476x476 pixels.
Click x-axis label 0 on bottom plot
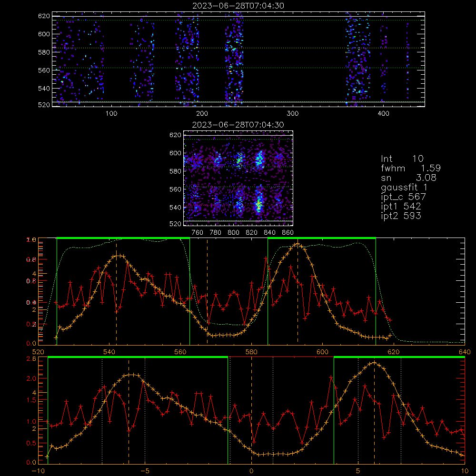pyautogui.click(x=251, y=471)
